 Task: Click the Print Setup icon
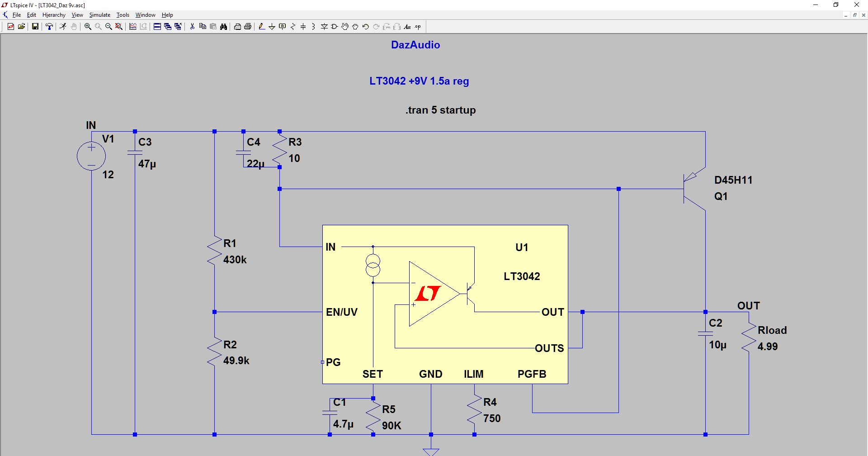tap(237, 27)
